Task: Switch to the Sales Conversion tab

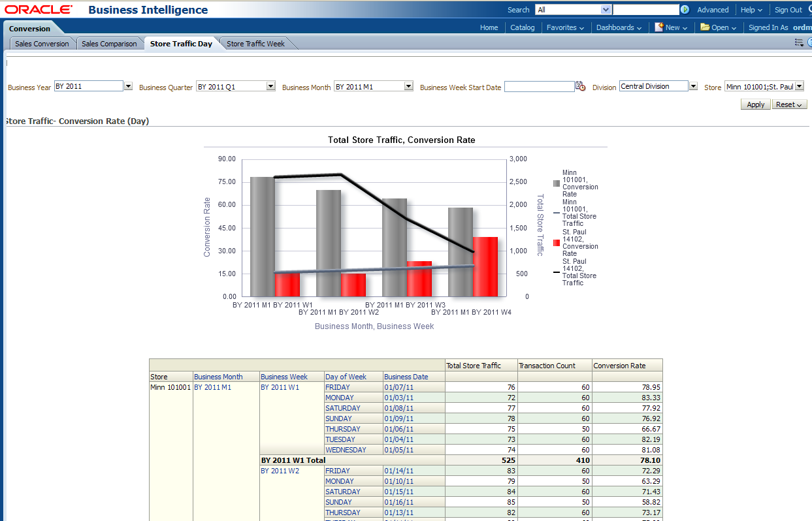Action: tap(42, 44)
